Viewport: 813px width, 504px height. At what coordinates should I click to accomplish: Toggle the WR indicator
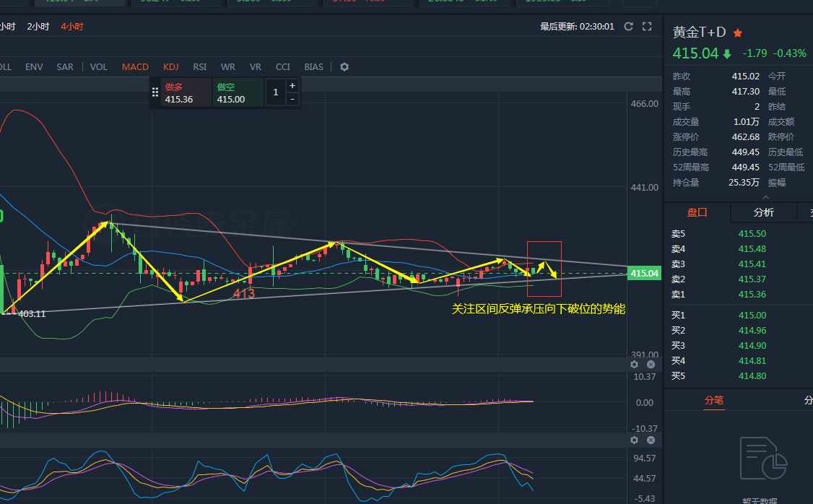coord(227,67)
